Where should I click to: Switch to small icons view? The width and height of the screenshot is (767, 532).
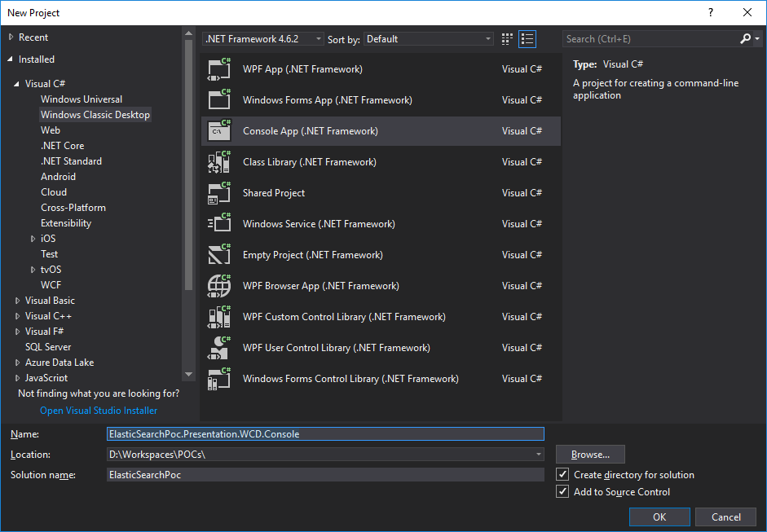tap(507, 39)
